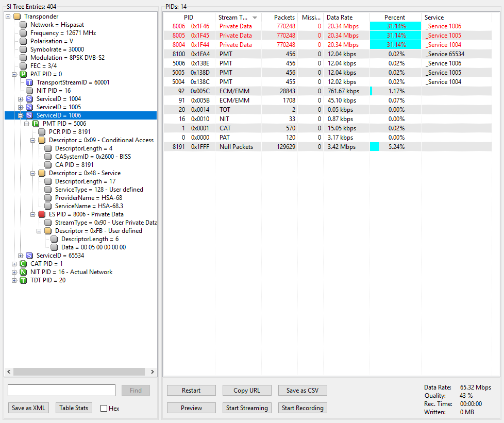
Task: Select 'Data = 00 05 00 00 00 00' tree row
Action: click(94, 247)
